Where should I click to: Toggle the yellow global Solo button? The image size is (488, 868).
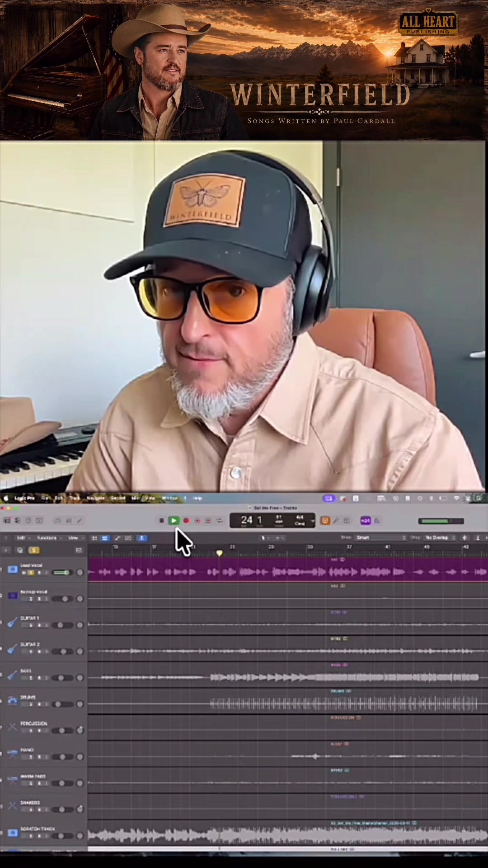tap(34, 550)
